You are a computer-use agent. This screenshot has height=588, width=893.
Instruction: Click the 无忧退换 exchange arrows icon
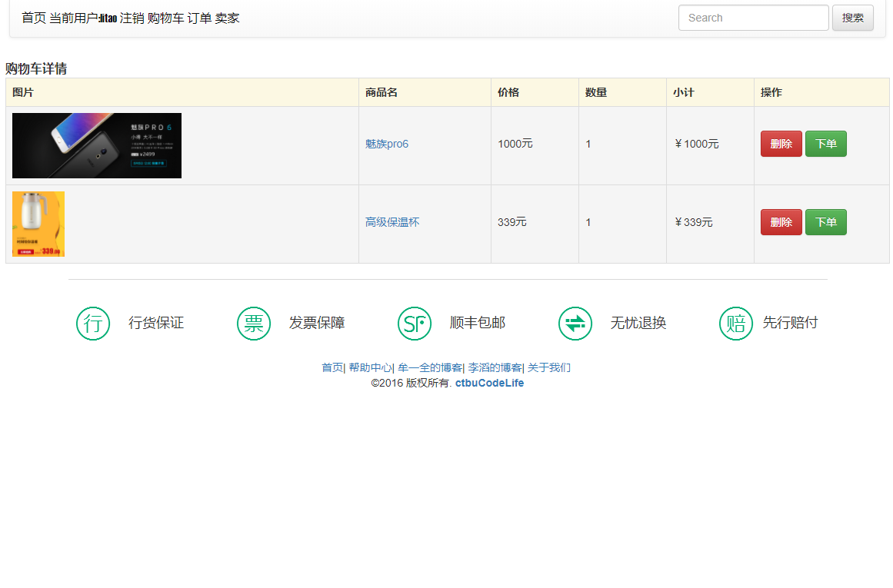[575, 324]
